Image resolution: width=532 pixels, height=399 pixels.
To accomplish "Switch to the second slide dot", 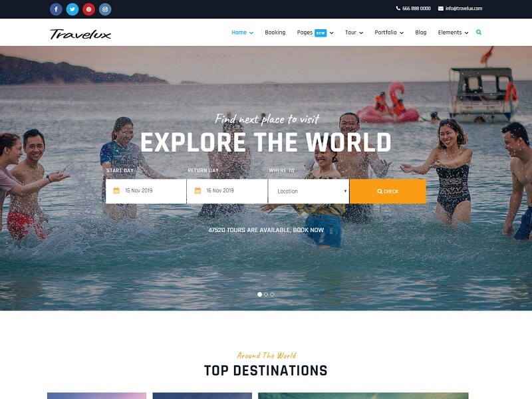I will 266,295.
